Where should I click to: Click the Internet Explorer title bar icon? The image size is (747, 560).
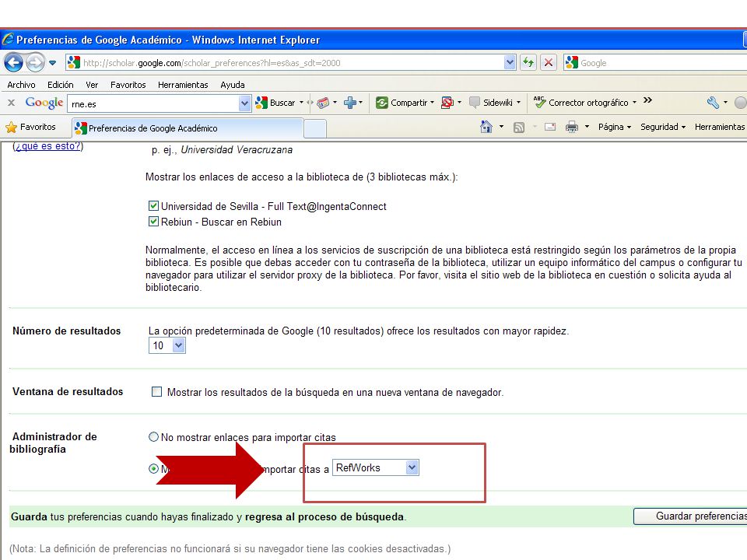[x=8, y=39]
